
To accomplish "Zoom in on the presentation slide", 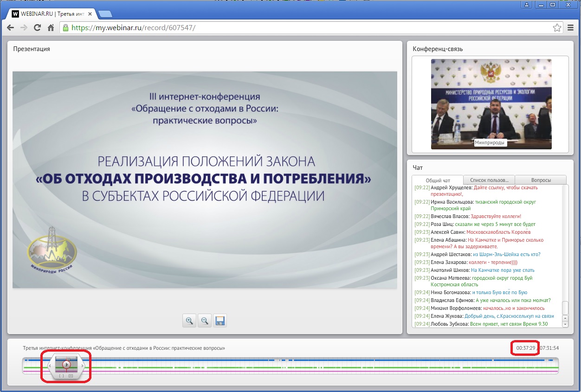I will pos(189,321).
